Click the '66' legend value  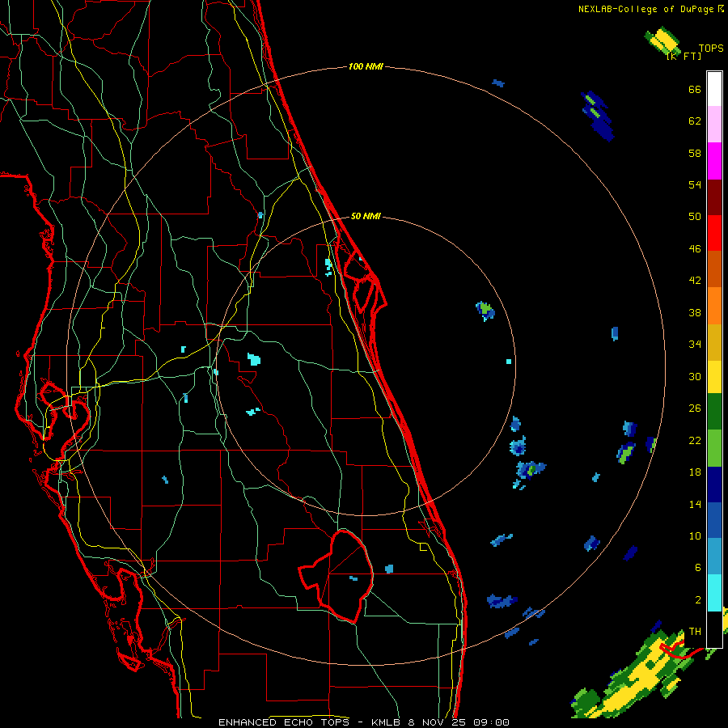coord(695,89)
